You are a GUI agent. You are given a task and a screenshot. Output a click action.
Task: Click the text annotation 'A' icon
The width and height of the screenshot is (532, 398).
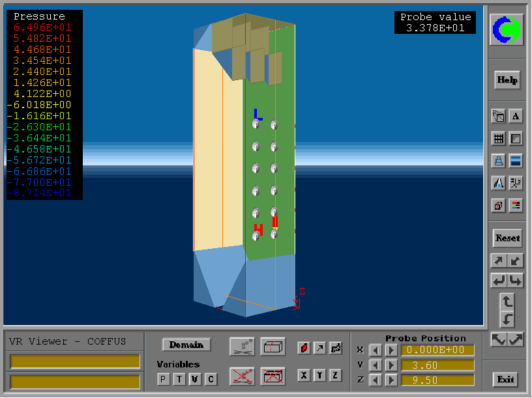[516, 117]
